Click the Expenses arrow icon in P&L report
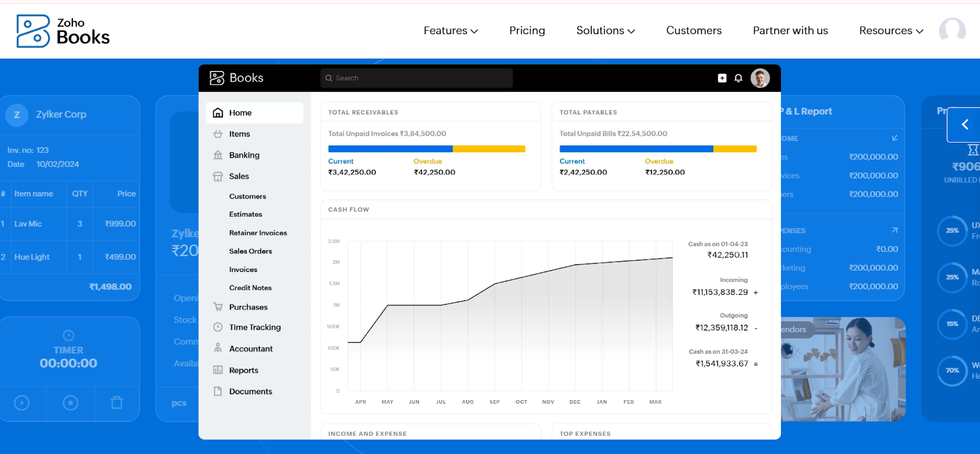The height and width of the screenshot is (454, 980). click(x=895, y=231)
